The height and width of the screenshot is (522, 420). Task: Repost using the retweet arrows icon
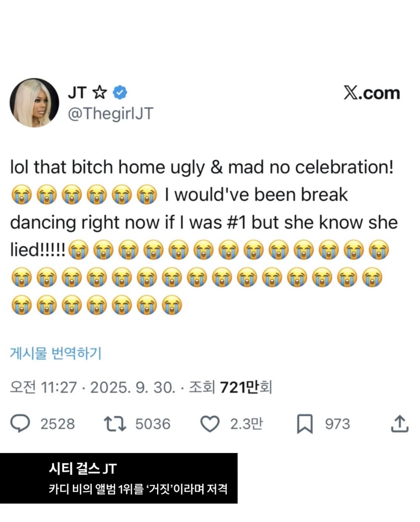[115, 424]
